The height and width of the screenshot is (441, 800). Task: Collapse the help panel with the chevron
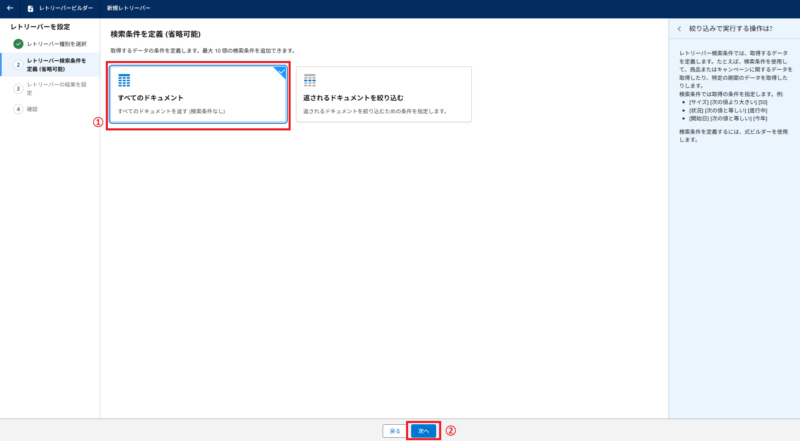(680, 29)
